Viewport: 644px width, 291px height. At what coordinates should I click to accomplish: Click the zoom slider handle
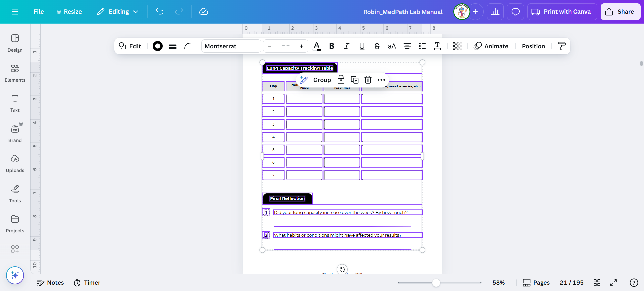click(x=436, y=283)
